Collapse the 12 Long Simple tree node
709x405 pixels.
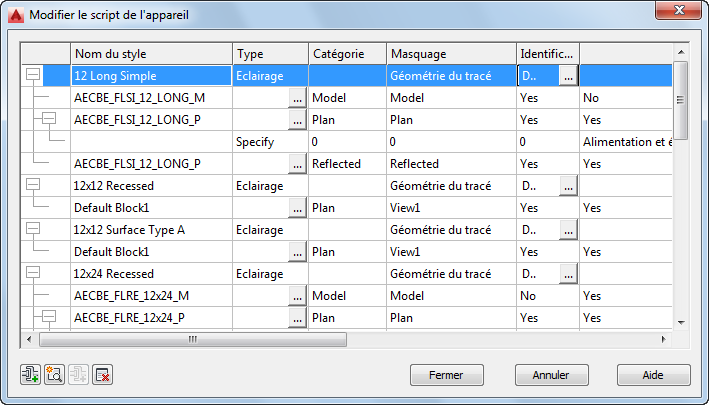[x=33, y=75]
